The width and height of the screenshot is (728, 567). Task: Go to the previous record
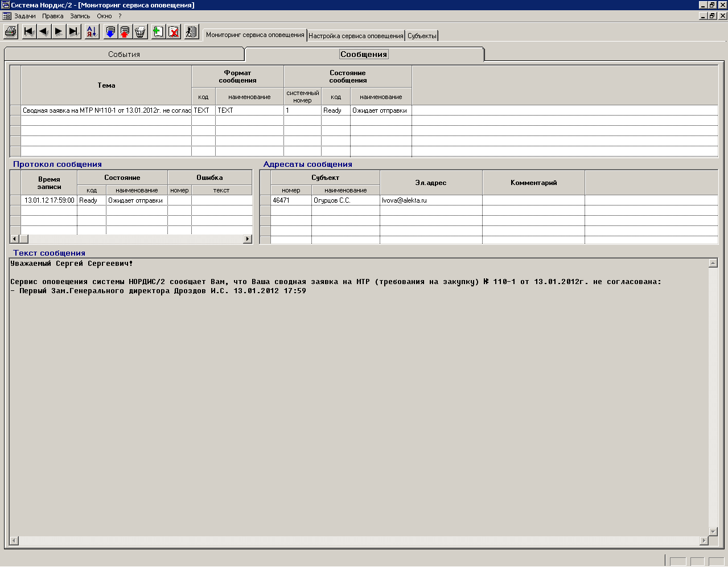click(44, 32)
